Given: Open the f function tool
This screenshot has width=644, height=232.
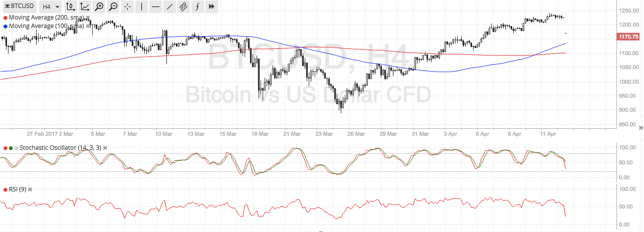Looking at the screenshot, I should coord(197,7).
